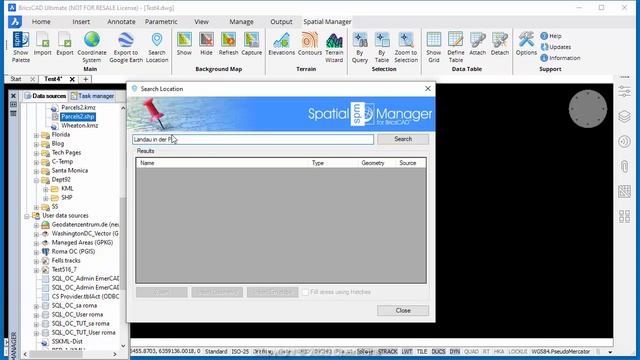Switch to the Task manager tab

point(92,96)
